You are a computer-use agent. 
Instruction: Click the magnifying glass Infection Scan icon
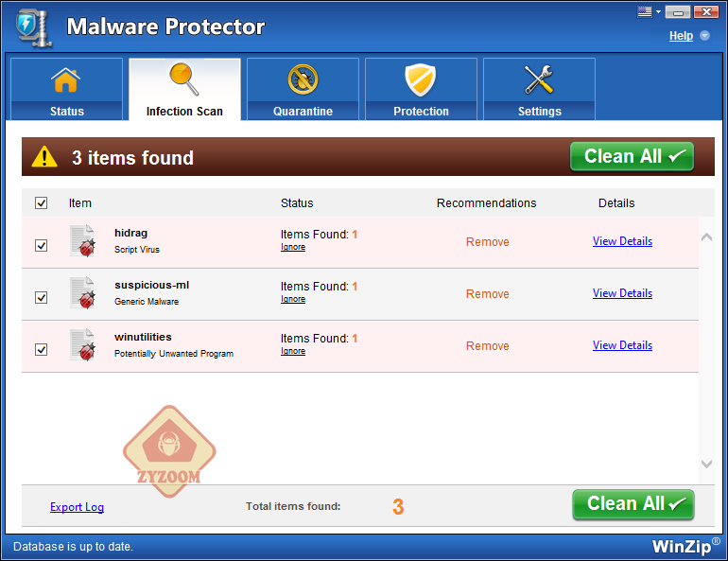tap(184, 79)
